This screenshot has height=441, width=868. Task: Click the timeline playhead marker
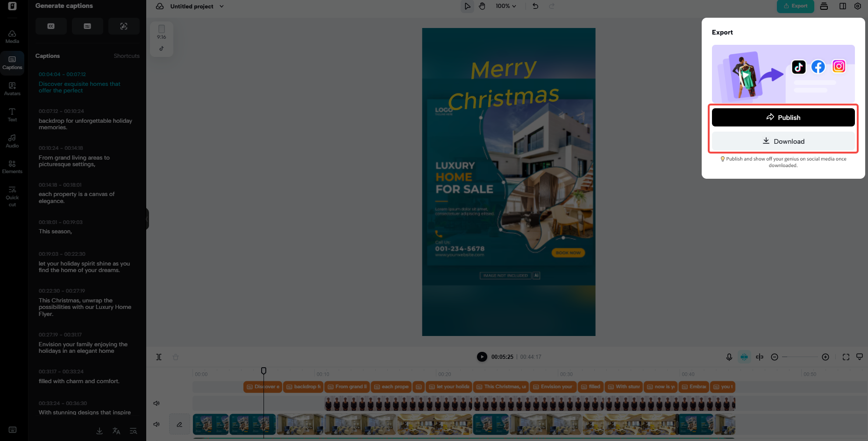(263, 371)
